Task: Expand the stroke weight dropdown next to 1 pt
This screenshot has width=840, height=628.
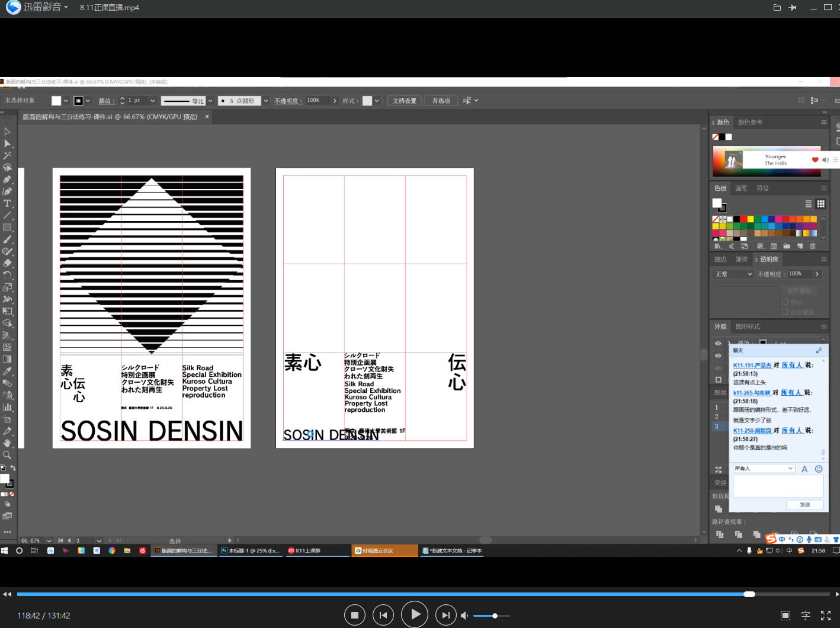Action: 152,101
